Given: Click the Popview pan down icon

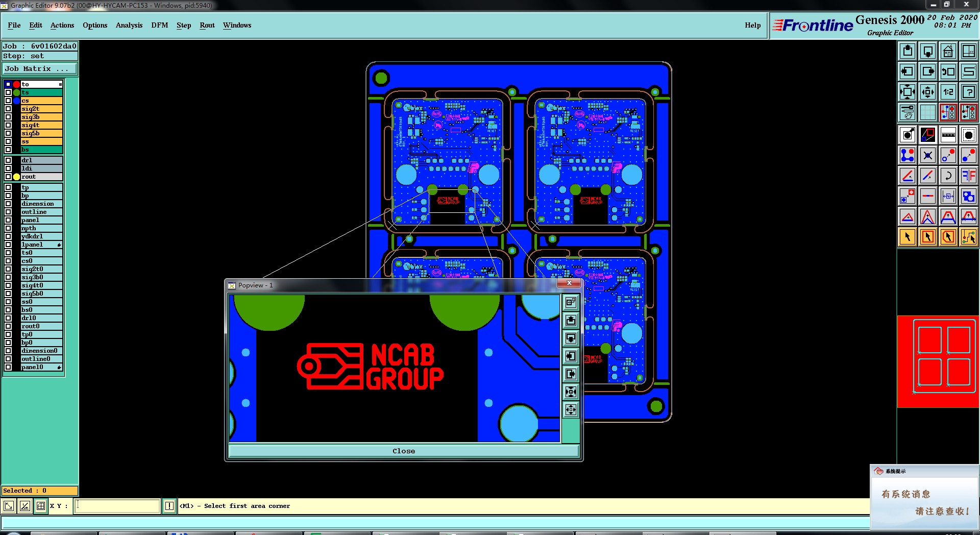Looking at the screenshot, I should [x=571, y=338].
